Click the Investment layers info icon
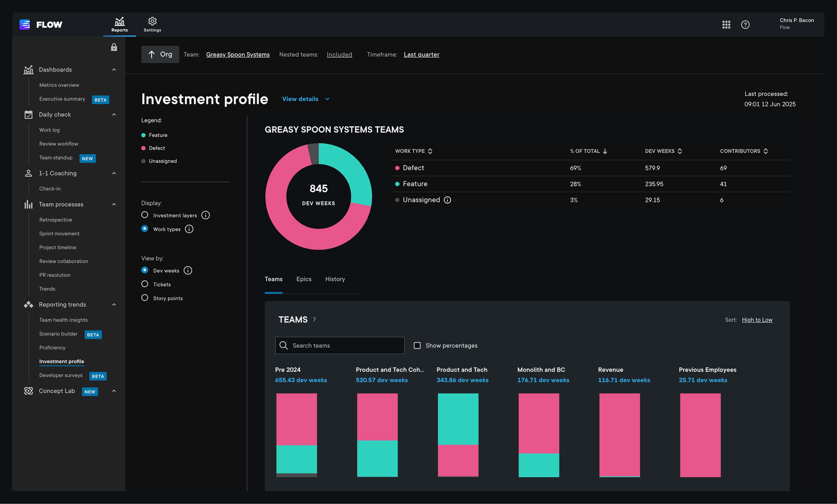Image resolution: width=837 pixels, height=504 pixels. [x=205, y=215]
